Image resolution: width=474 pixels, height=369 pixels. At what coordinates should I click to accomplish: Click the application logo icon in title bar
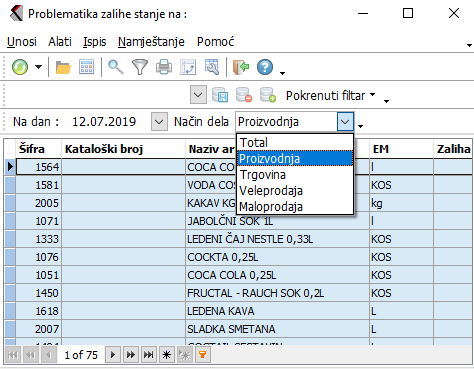pyautogui.click(x=16, y=14)
